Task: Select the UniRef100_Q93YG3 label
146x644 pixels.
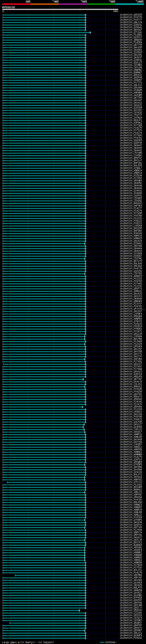Action: point(131,615)
